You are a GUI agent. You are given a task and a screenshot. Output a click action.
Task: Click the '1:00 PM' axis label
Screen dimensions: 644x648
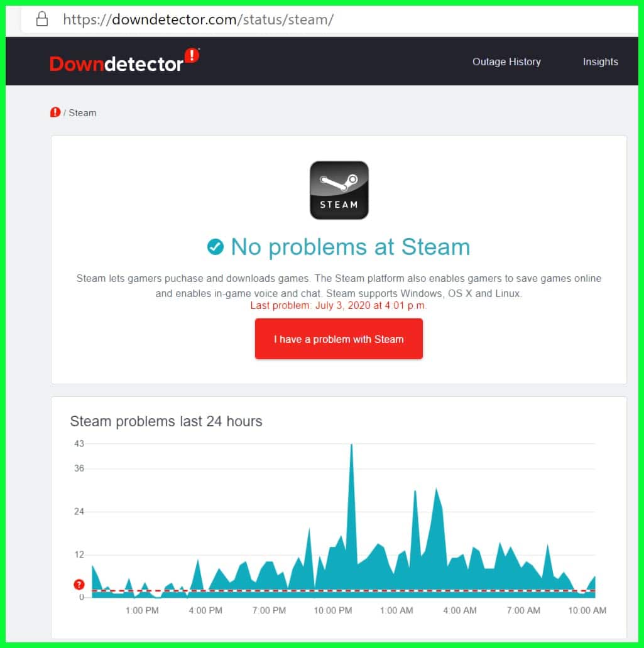click(x=142, y=610)
